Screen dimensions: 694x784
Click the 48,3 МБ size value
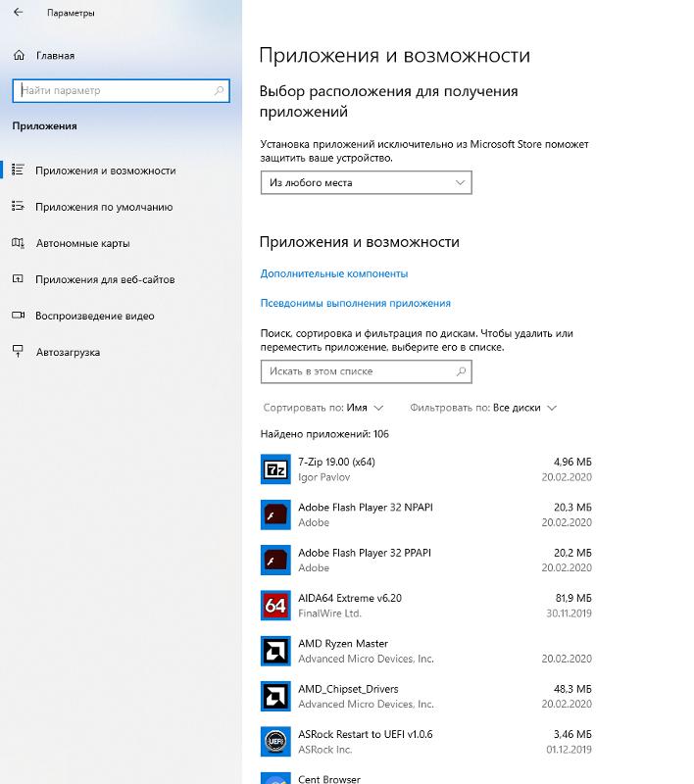(x=572, y=689)
